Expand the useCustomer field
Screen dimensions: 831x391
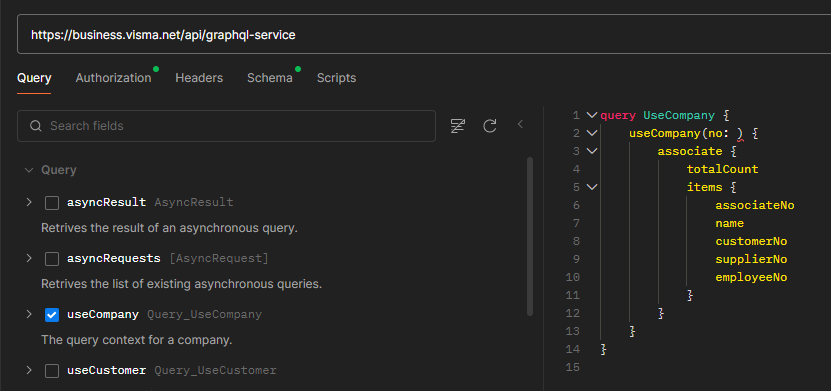pyautogui.click(x=29, y=370)
